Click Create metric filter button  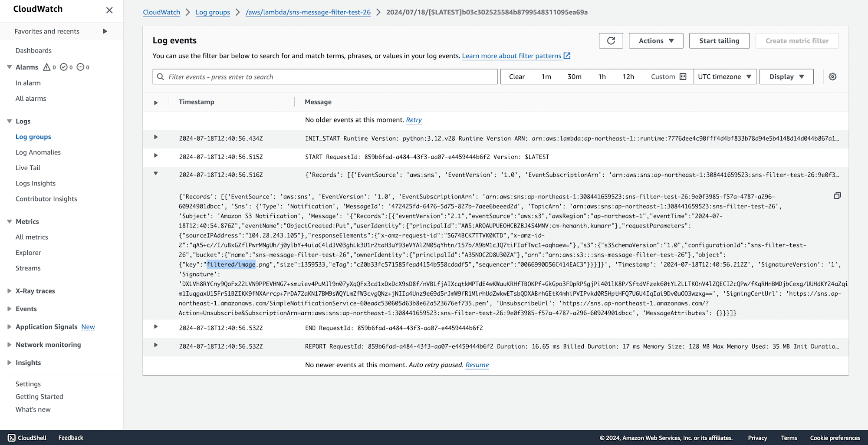point(797,41)
